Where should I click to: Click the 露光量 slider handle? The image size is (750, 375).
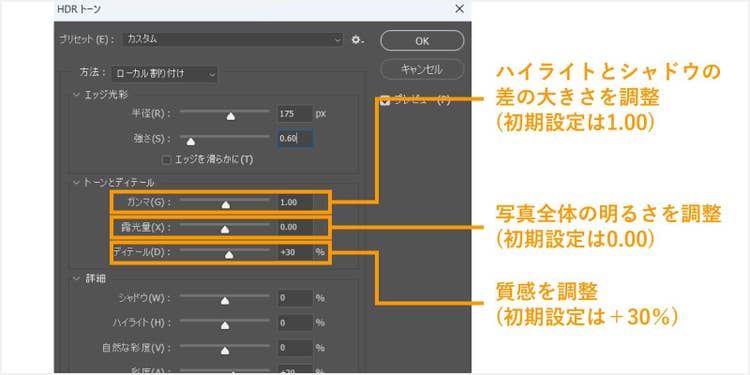click(225, 230)
